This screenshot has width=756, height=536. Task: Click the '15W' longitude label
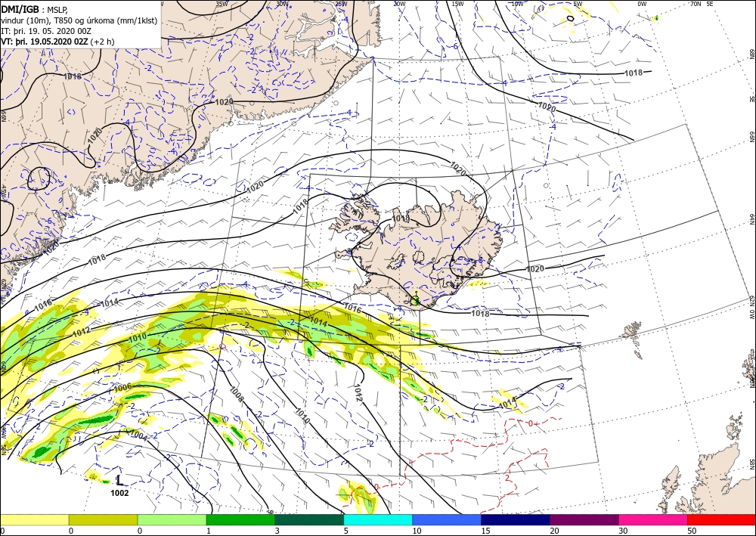[x=457, y=4]
